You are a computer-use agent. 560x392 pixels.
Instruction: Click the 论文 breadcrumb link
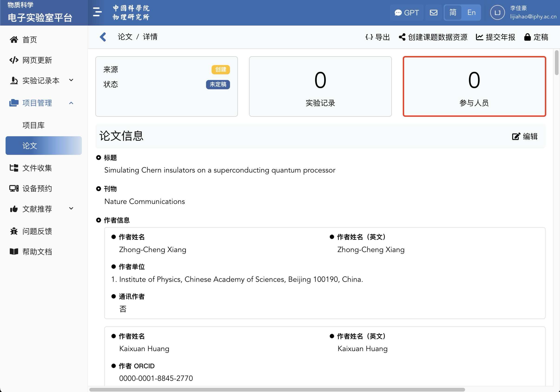pos(125,37)
